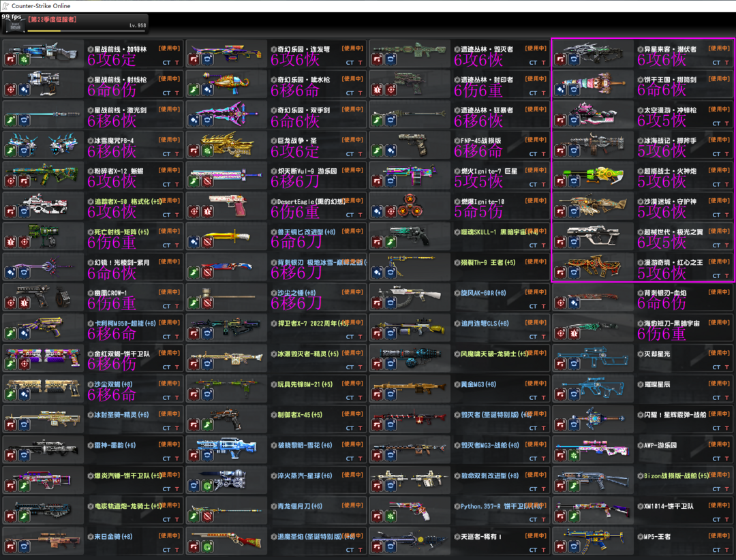Viewport: 736px width, 560px height.
Task: Pick the 饼干王国·甜筒剑 weapon image
Action: tap(593, 83)
